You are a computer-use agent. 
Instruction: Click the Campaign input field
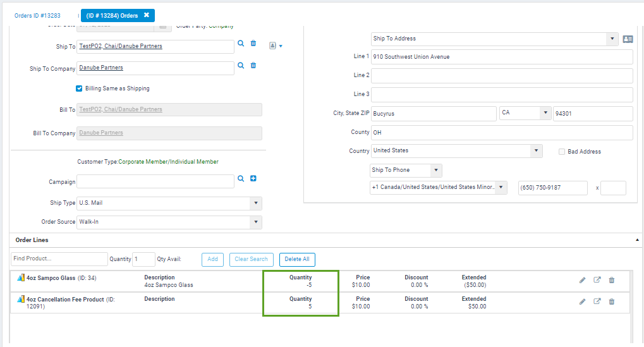coord(155,181)
